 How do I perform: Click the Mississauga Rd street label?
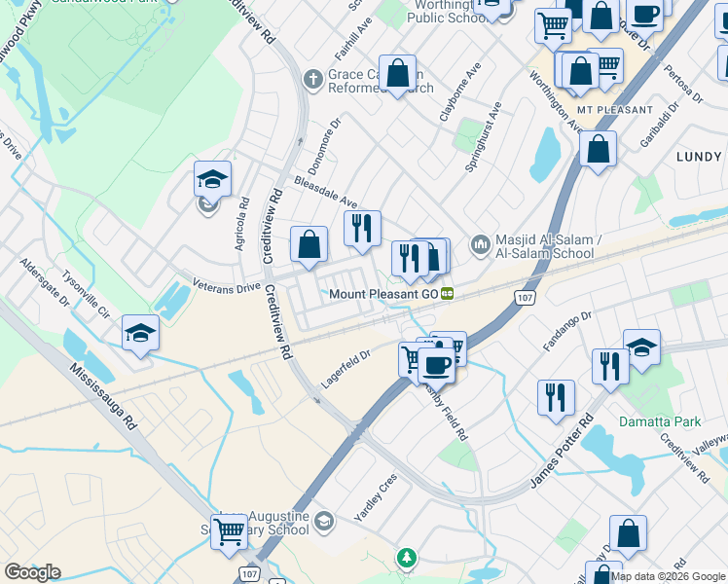pyautogui.click(x=103, y=396)
